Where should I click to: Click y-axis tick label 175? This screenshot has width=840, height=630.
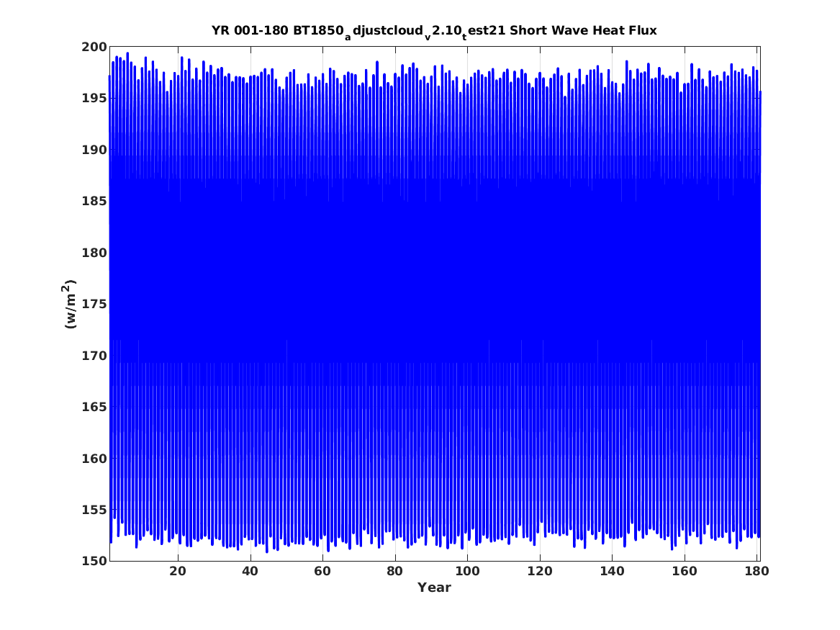coord(94,305)
